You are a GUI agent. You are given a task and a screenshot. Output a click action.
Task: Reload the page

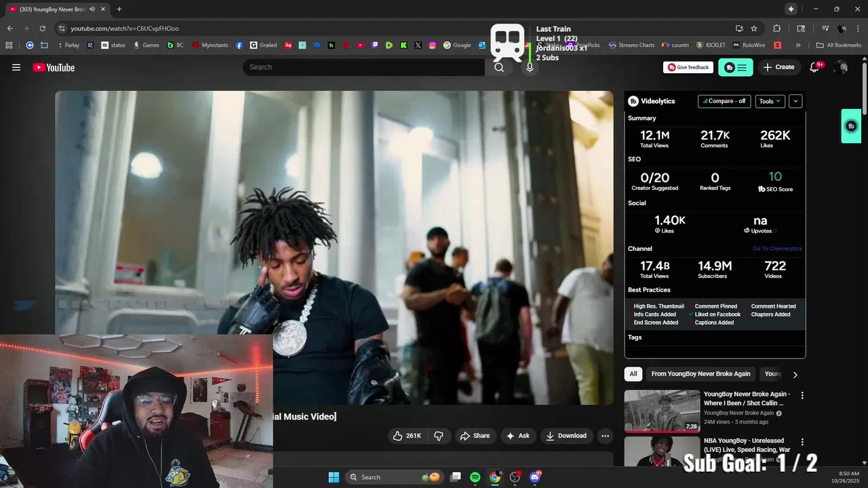point(42,28)
